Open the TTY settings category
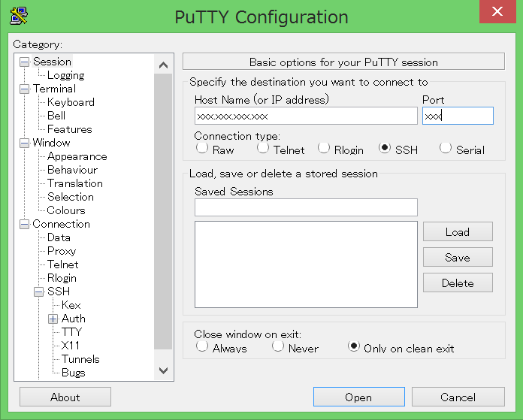The width and height of the screenshot is (523, 420). click(x=71, y=332)
